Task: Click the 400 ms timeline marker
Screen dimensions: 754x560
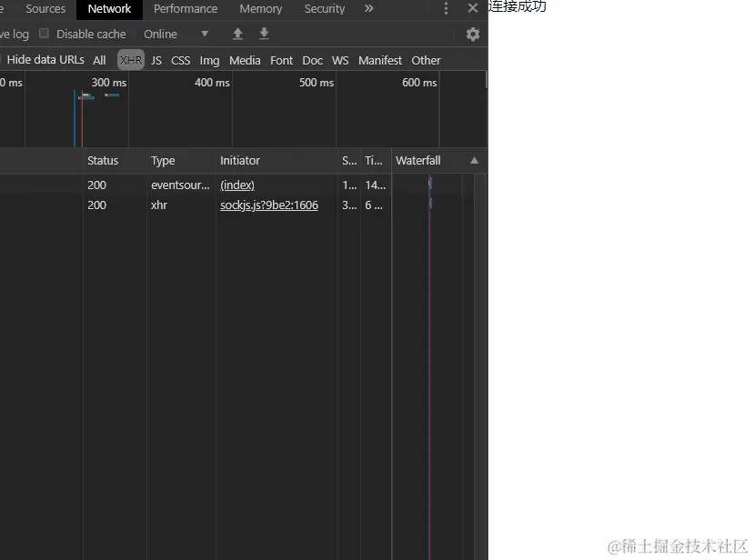Action: 211,82
